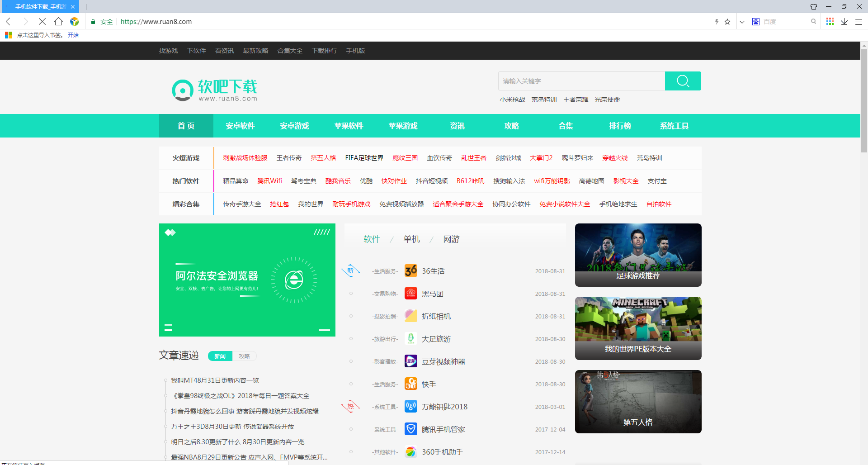The height and width of the screenshot is (465, 868).
Task: Open article 我叫MT48月31日更新内容一览
Action: 215,380
